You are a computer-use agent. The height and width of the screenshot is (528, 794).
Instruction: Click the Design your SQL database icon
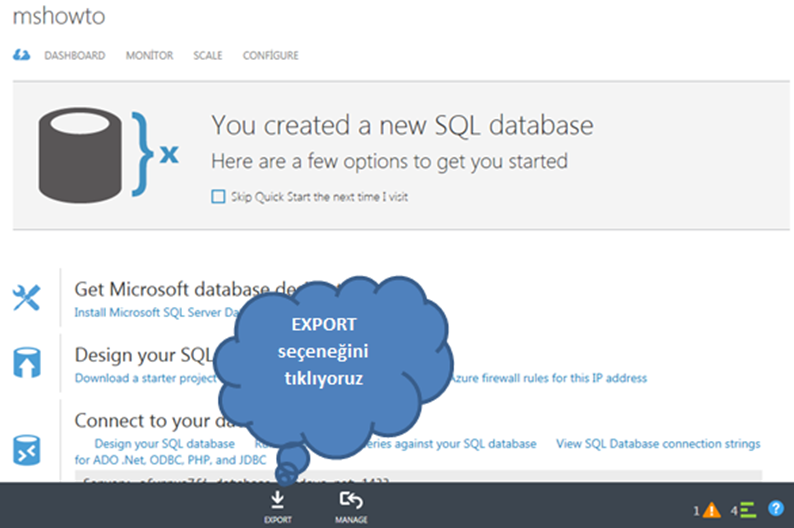click(27, 362)
